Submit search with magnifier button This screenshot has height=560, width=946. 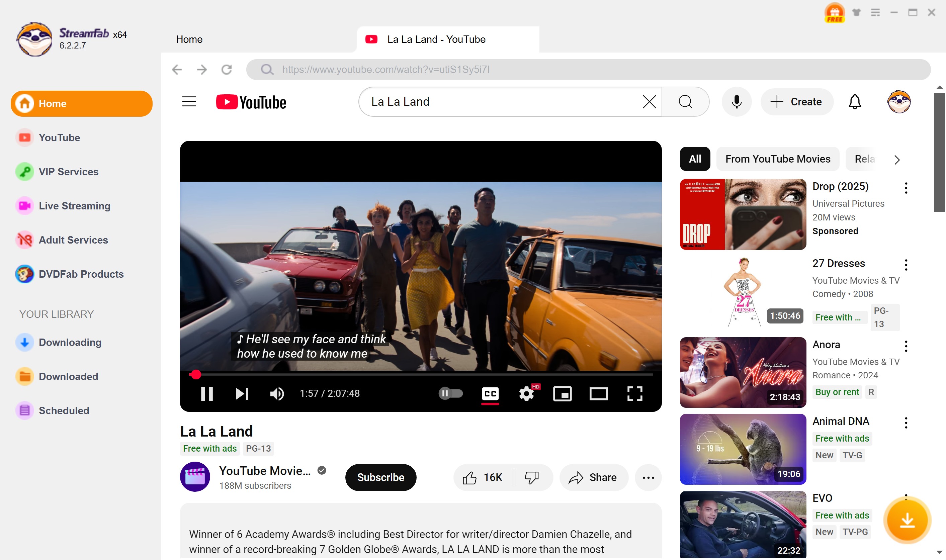[685, 101]
